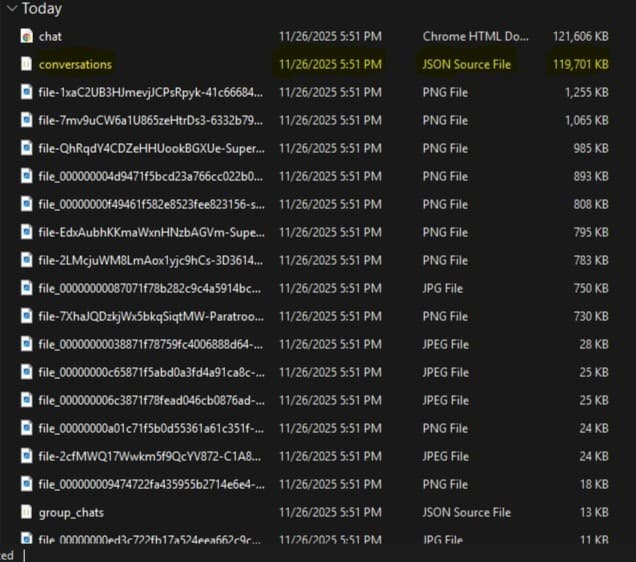Click the image icon for file-EdxAubhKKmaWxnHNzbAGVm
Screen dimensions: 636x562
click(27, 232)
